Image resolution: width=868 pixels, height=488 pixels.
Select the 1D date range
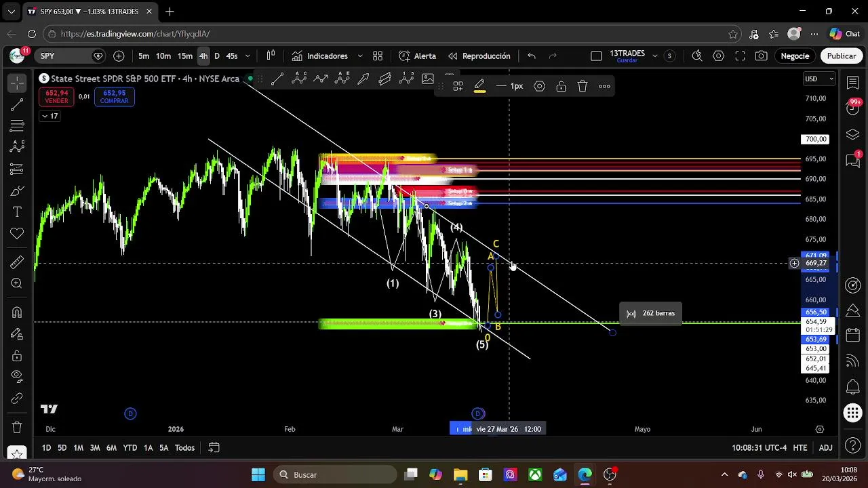click(46, 448)
